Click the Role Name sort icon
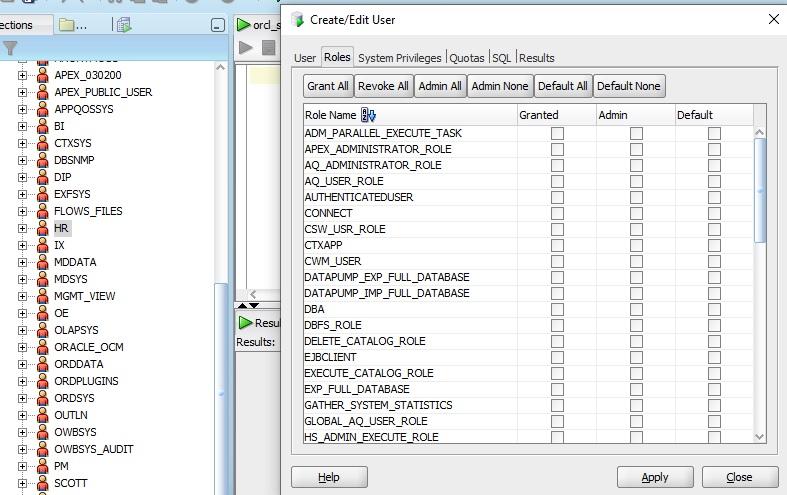The image size is (787, 495). click(367, 115)
